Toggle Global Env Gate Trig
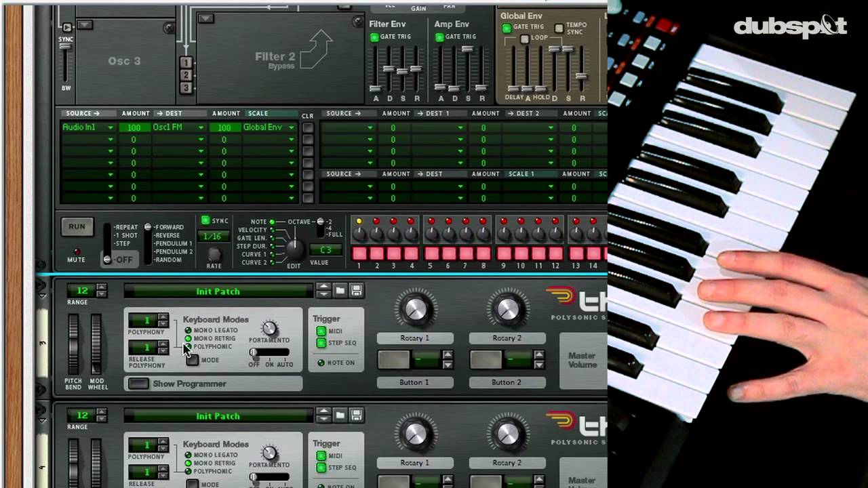 pos(507,28)
